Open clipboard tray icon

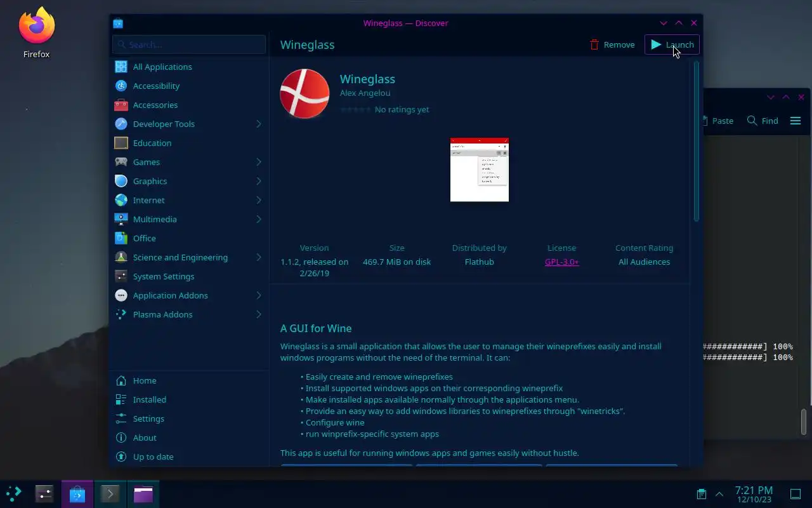701,493
